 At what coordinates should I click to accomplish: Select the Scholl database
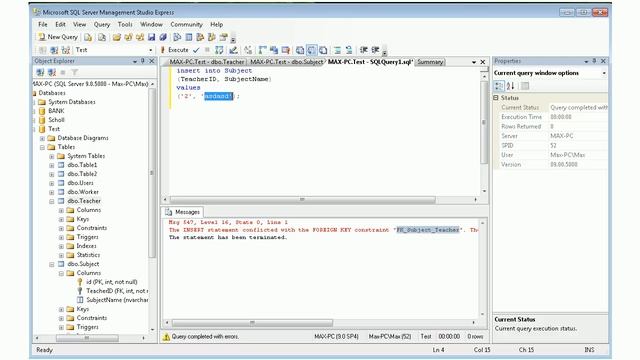click(x=56, y=120)
